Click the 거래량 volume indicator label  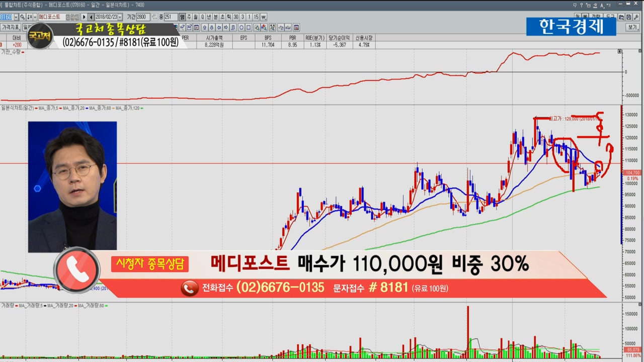[x=7, y=305]
